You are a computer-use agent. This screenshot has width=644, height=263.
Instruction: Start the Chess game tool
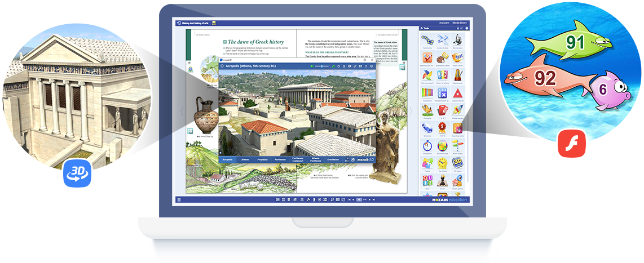[443, 180]
